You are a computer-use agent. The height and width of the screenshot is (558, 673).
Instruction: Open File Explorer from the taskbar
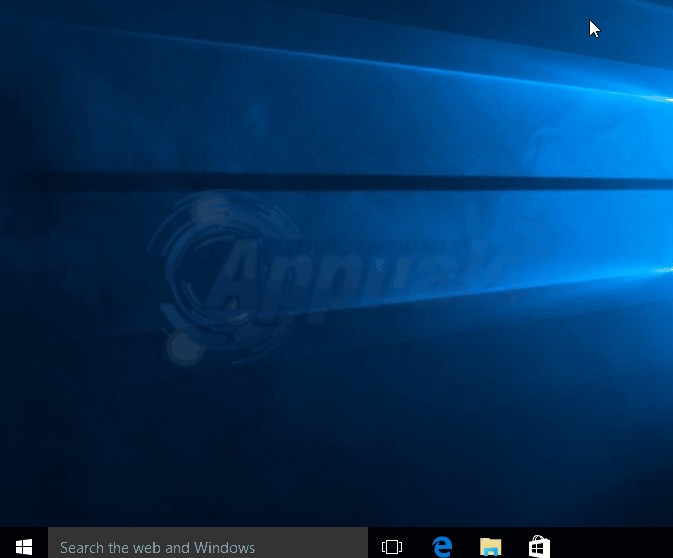click(491, 546)
